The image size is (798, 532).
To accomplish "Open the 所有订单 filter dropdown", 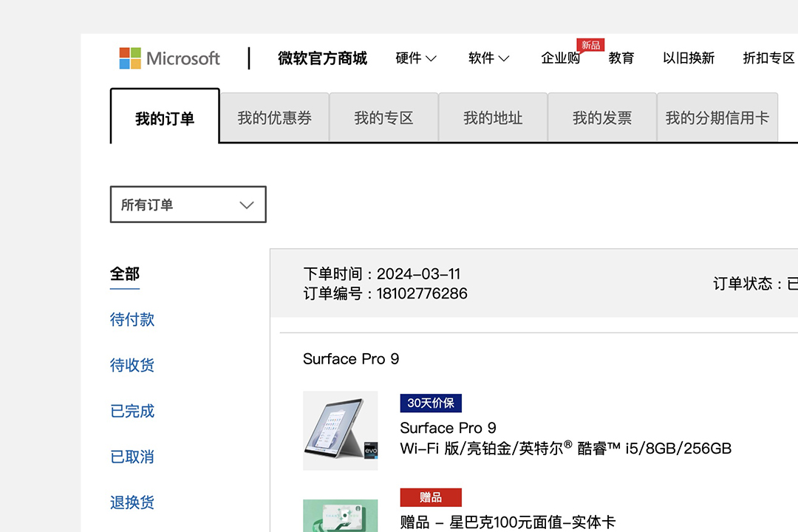I will (x=188, y=205).
